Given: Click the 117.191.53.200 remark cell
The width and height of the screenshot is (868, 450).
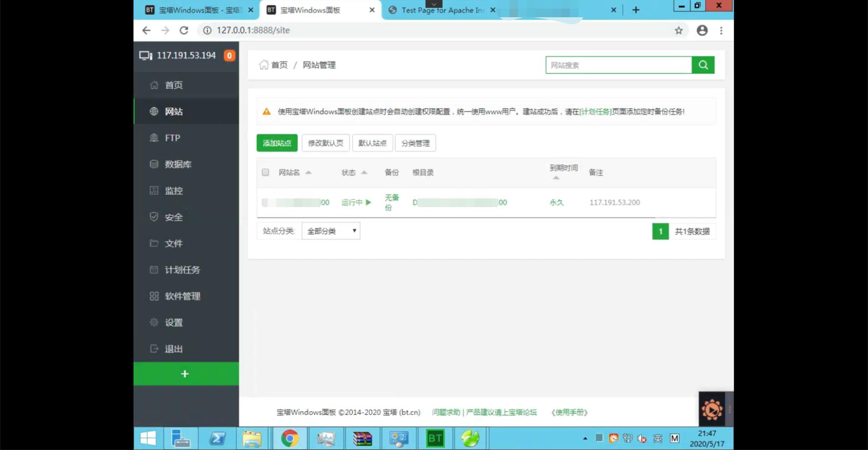Looking at the screenshot, I should tap(614, 203).
